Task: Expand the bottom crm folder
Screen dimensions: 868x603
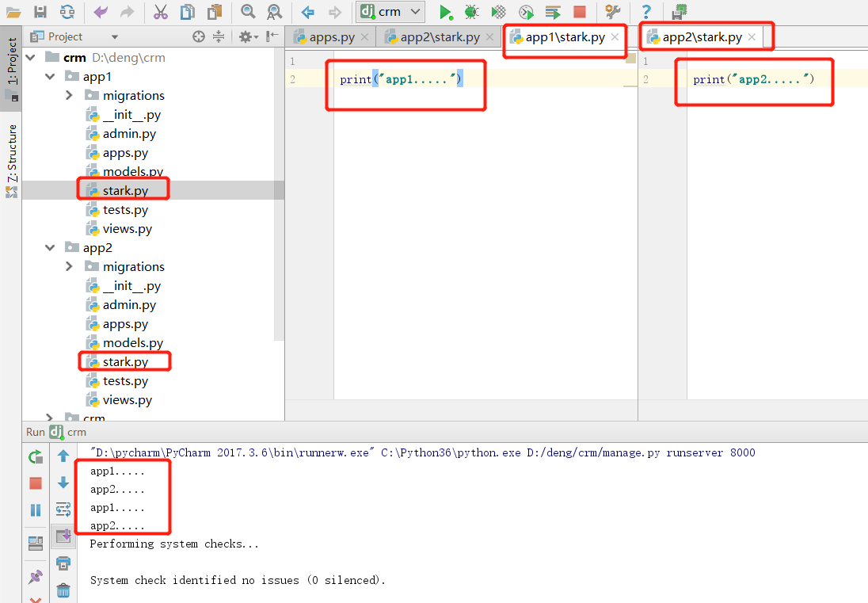Action: click(50, 417)
